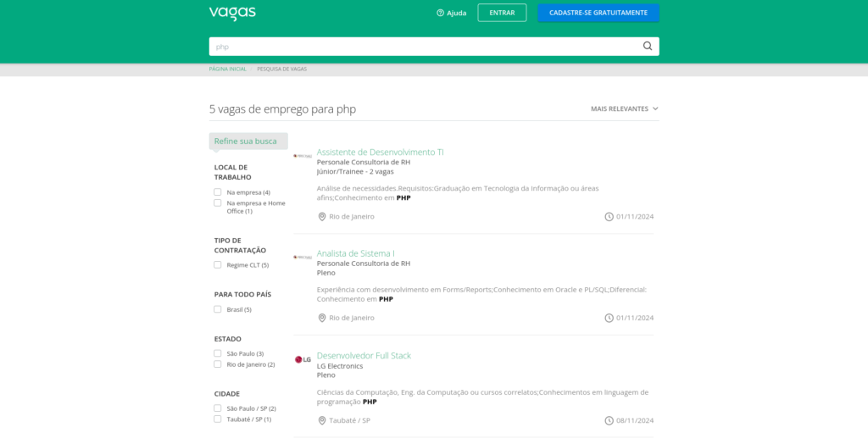Click the 08/11/2024 posting date
The height and width of the screenshot is (444, 868).
pyautogui.click(x=635, y=420)
